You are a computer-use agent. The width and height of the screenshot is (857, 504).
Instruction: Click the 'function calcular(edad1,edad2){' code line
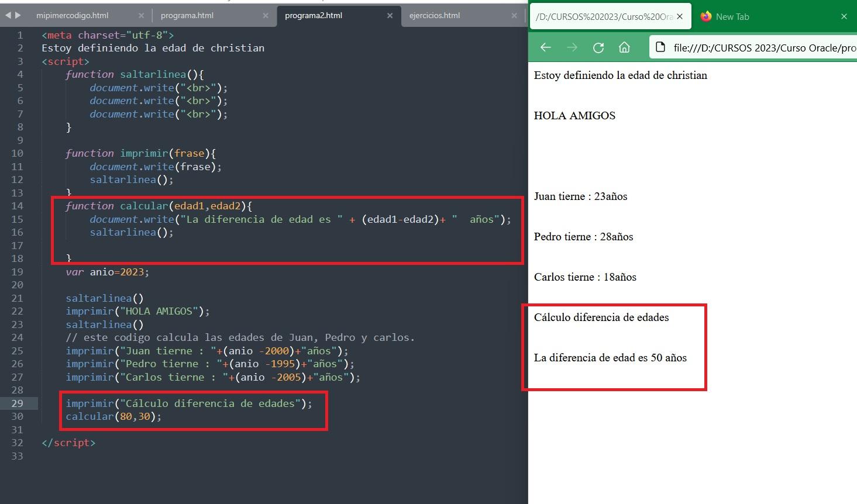pyautogui.click(x=159, y=206)
